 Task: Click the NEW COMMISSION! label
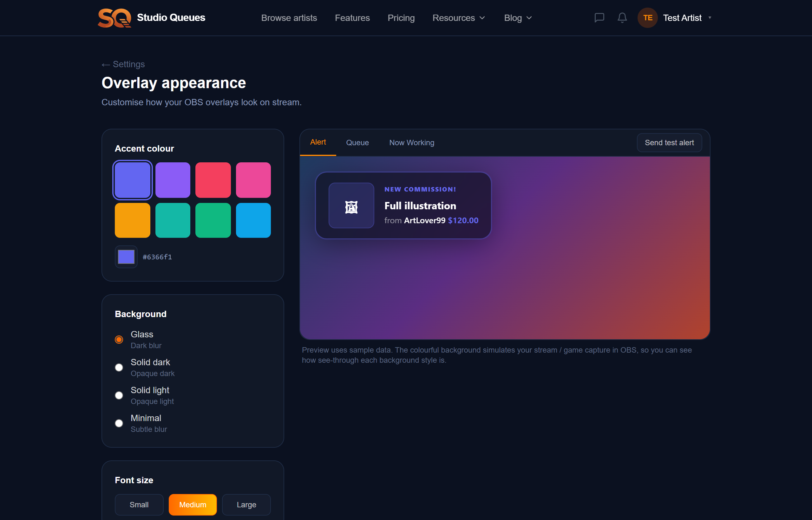tap(420, 189)
